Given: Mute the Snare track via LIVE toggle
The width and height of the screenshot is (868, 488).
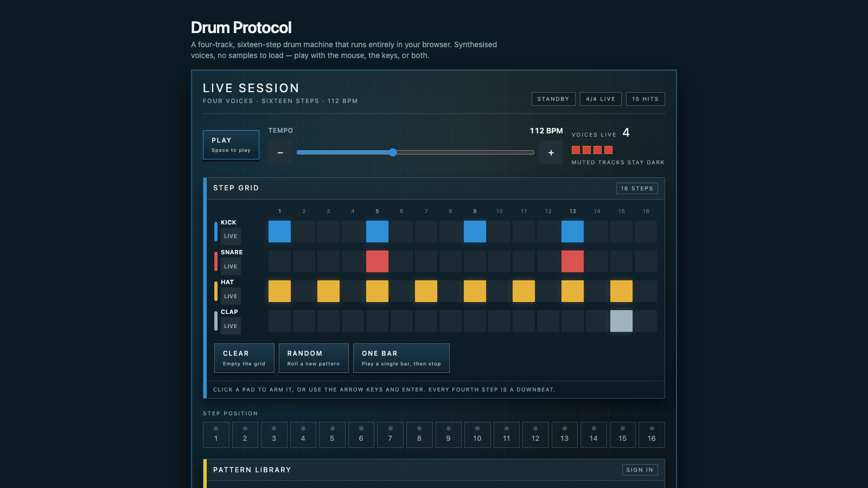Looking at the screenshot, I should (x=231, y=266).
